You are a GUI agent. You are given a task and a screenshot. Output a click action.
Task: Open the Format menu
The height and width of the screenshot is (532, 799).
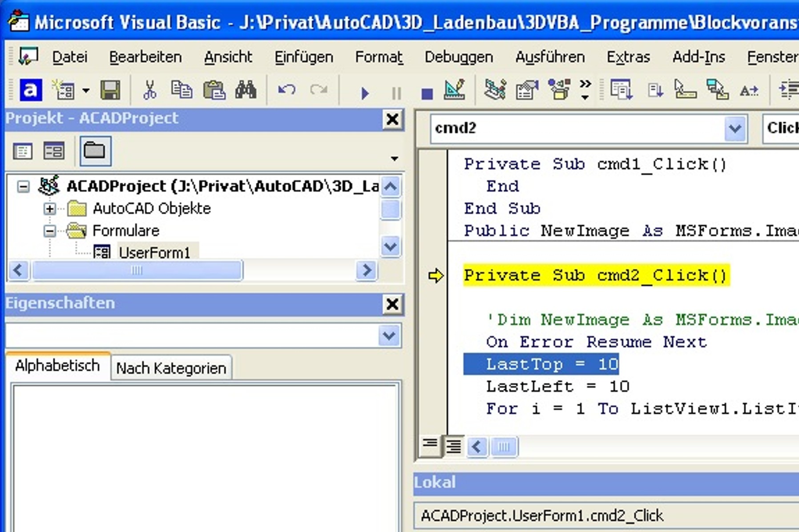(379, 57)
